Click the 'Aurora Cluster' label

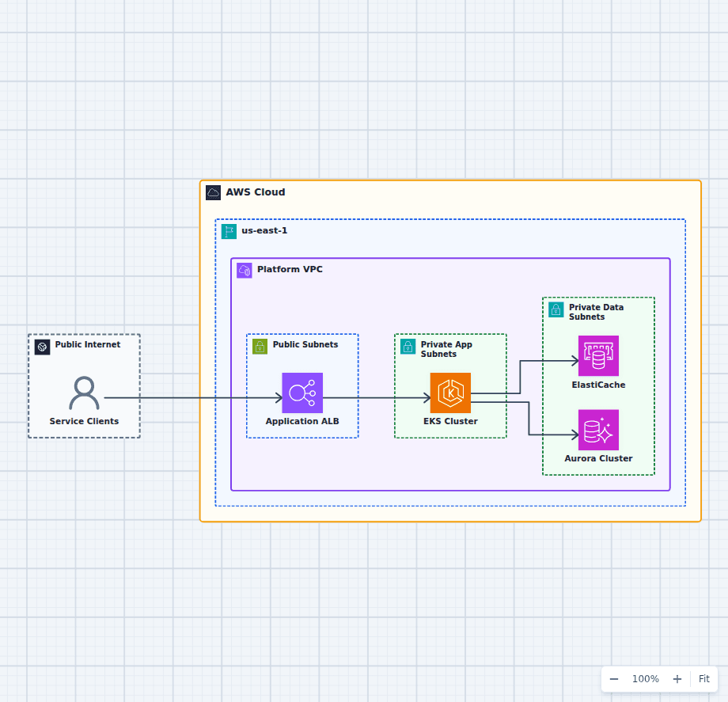pyautogui.click(x=598, y=458)
